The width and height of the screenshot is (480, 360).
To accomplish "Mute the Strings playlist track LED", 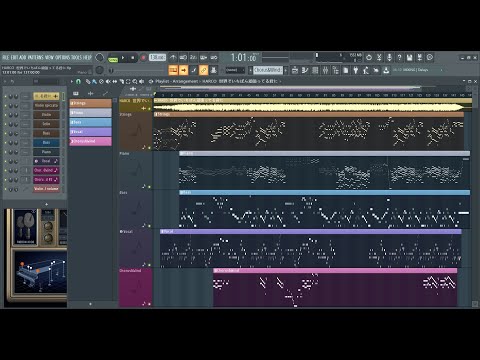I will click(x=149, y=147).
